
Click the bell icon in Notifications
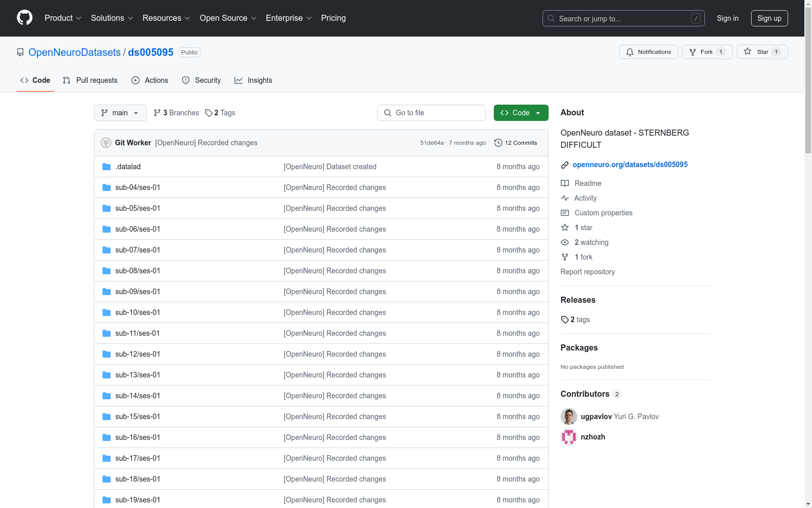point(630,52)
